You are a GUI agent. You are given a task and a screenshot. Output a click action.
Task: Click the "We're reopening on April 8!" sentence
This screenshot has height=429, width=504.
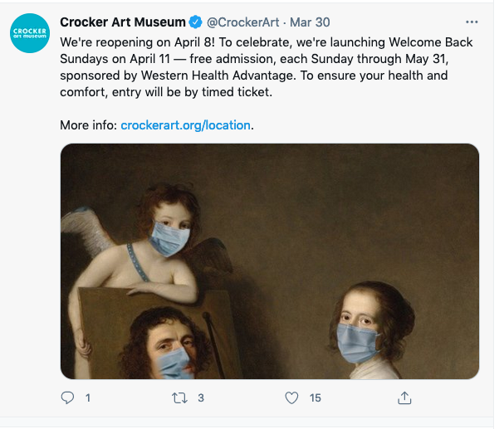coord(133,41)
